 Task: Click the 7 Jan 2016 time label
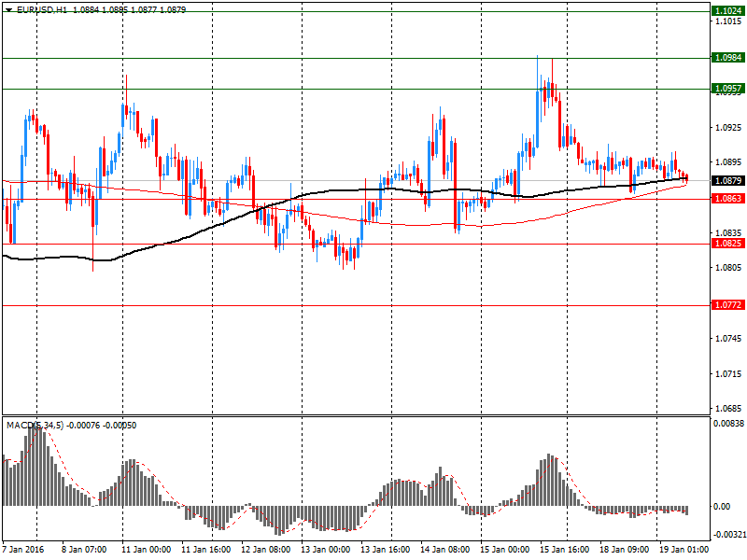tap(23, 550)
